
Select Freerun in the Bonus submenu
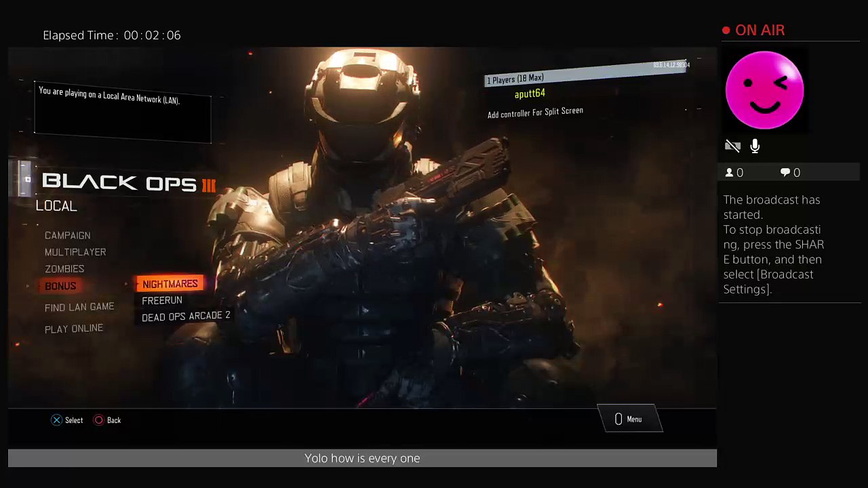[x=162, y=300]
